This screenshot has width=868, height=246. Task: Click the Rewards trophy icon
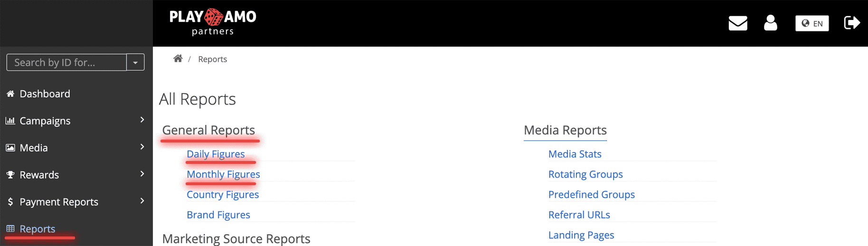coord(10,175)
